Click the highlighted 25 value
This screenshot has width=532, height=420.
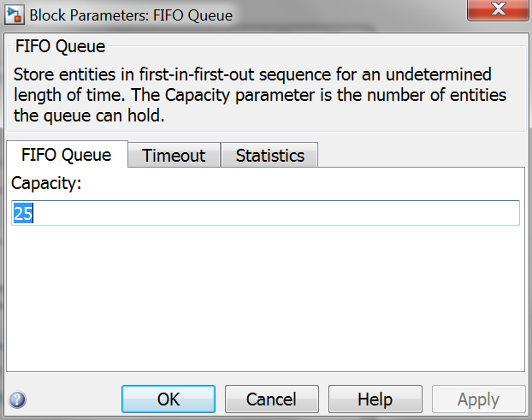click(23, 213)
